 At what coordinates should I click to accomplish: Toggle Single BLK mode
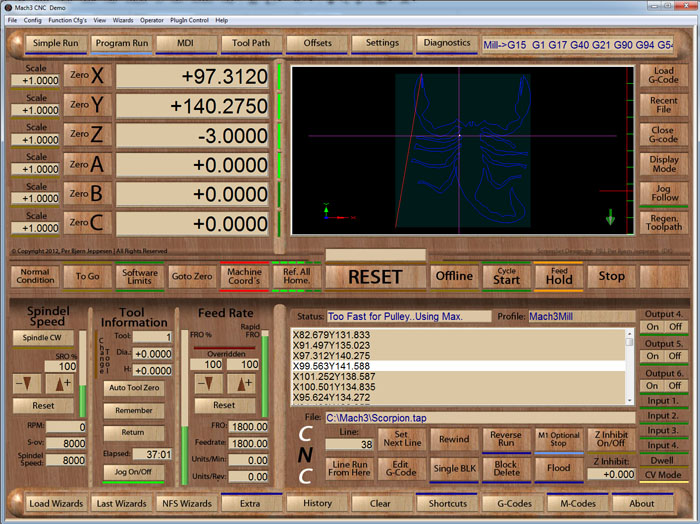click(454, 468)
